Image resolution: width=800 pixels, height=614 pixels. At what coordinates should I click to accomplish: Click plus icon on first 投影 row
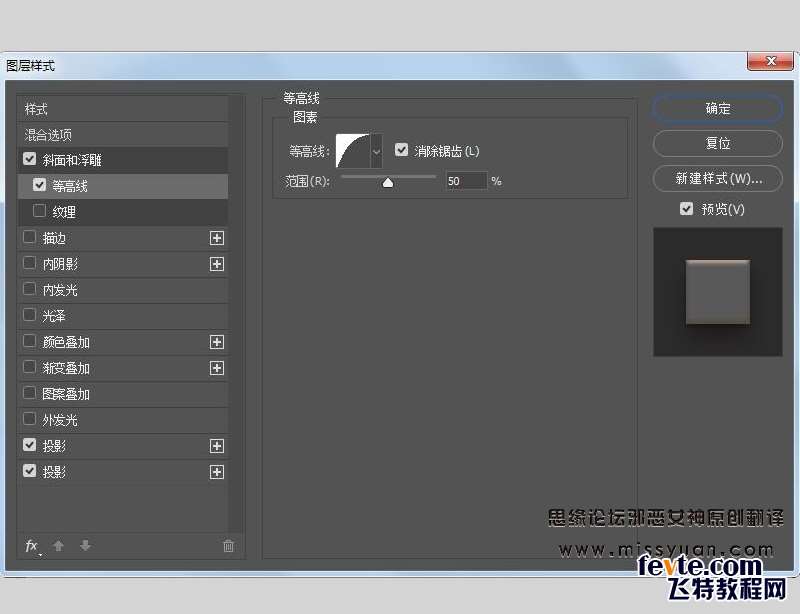click(217, 446)
